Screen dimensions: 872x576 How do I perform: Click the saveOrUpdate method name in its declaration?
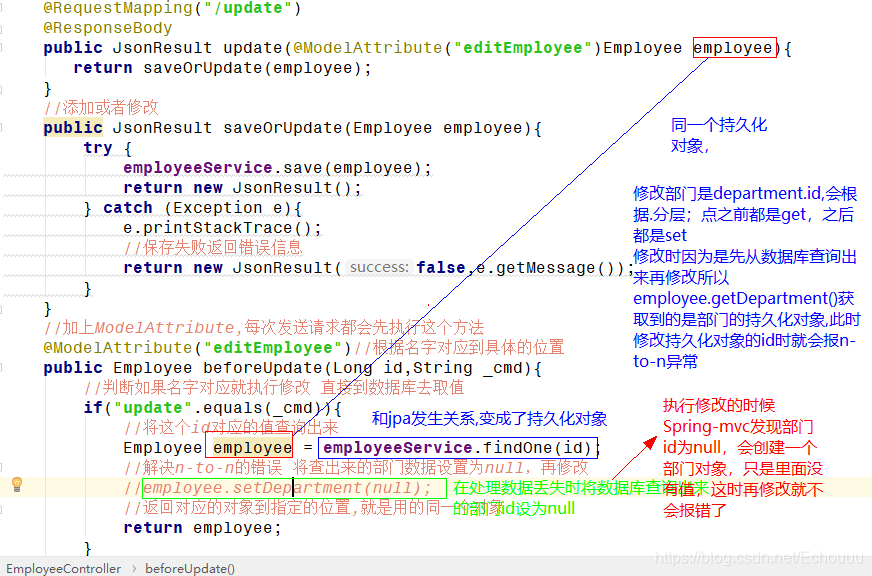pos(284,128)
